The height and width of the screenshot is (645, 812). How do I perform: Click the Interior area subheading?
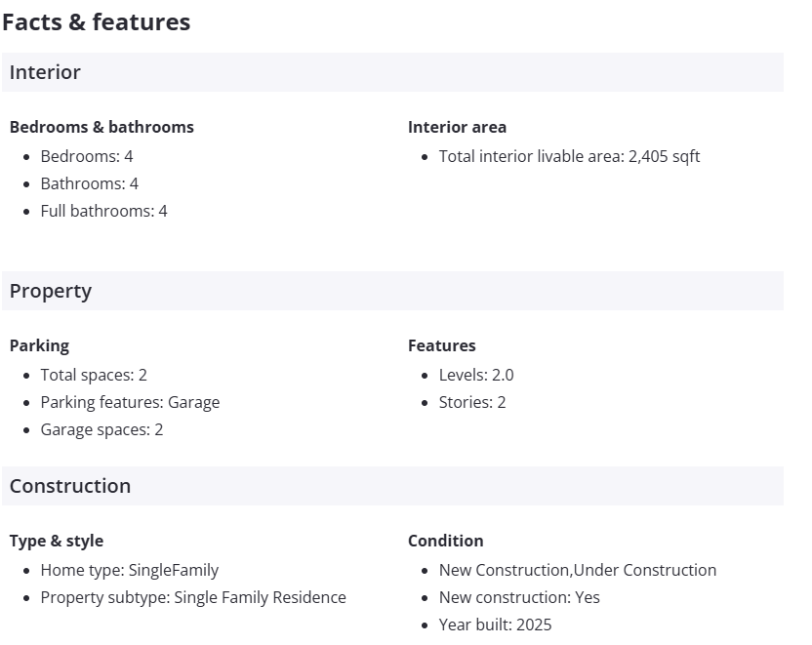[457, 127]
